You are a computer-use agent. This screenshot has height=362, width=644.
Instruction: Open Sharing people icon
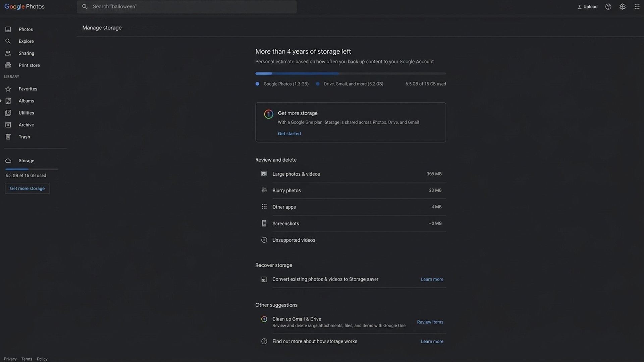tap(8, 53)
